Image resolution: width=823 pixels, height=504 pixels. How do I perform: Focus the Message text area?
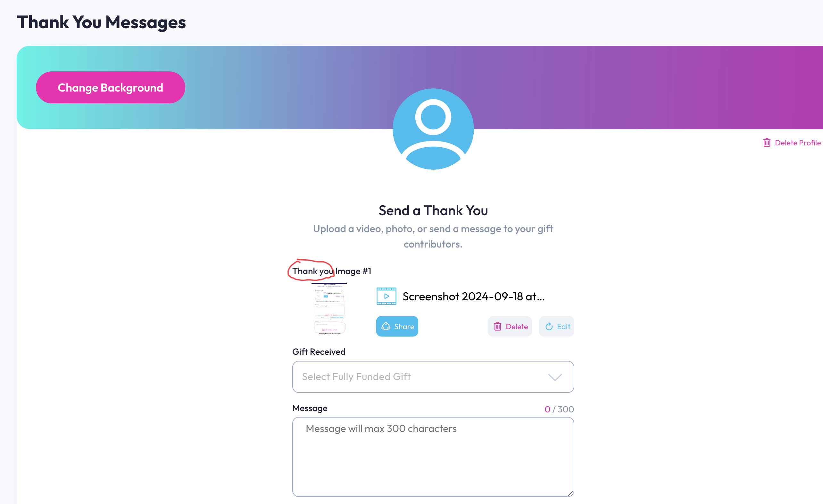point(433,457)
